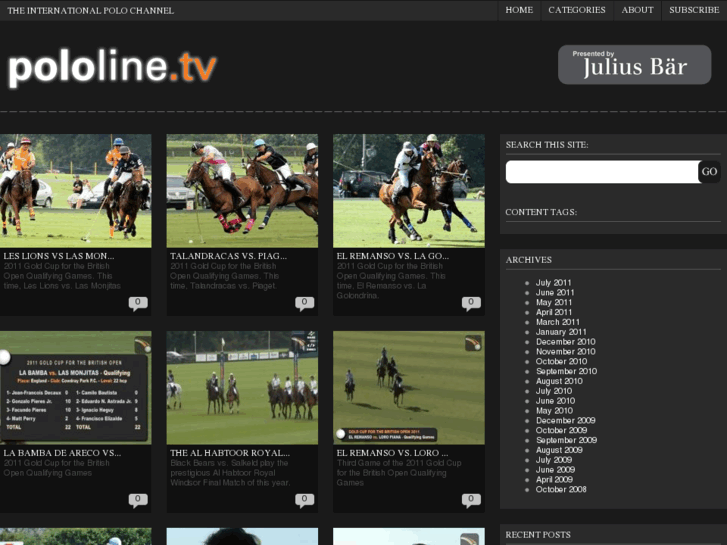The width and height of the screenshot is (727, 545).
Task: Open comment bubble on El Remanso vs. Loro post
Action: [x=471, y=500]
